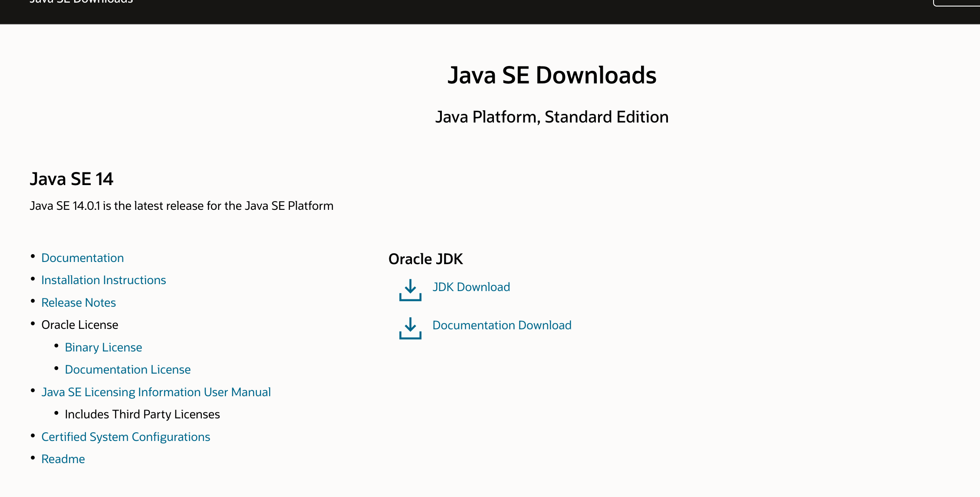Click the large Java SE Downloads page title

(x=552, y=75)
